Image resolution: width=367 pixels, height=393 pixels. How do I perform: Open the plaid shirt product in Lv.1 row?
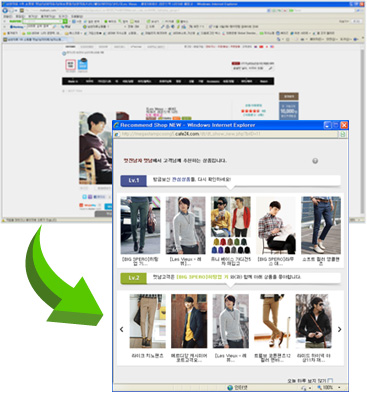pos(276,225)
